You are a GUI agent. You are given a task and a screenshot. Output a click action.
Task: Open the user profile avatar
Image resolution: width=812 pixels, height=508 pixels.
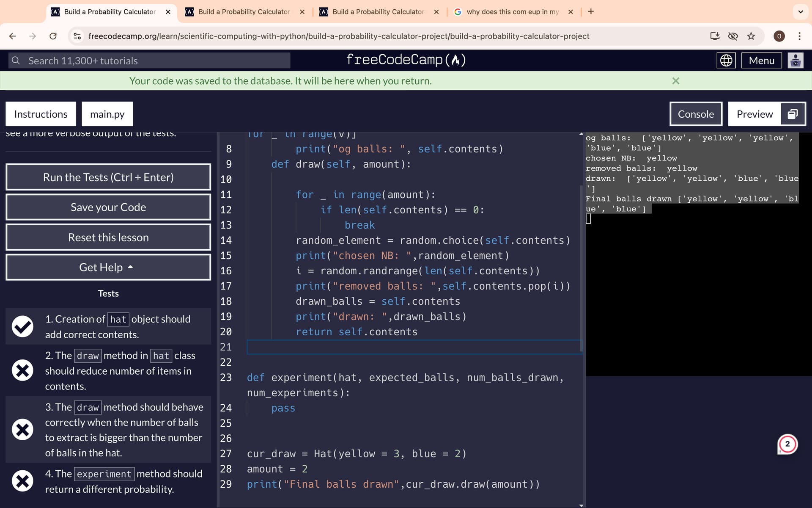(795, 61)
